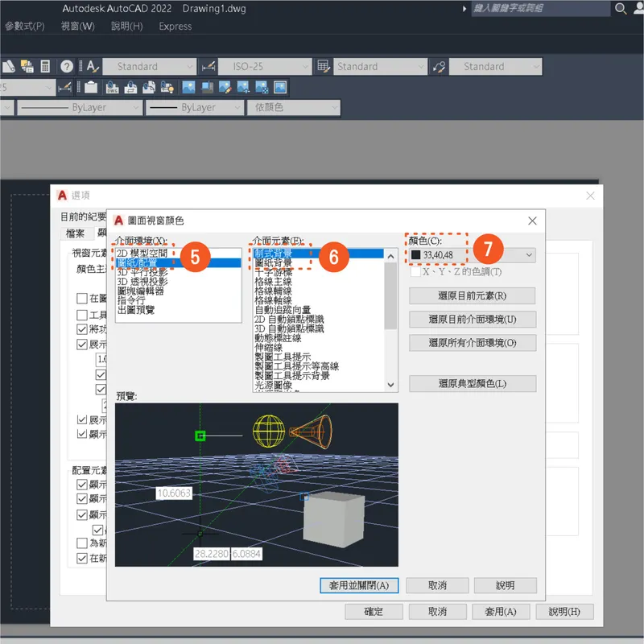
Task: Open the Multileader Style icon
Action: click(439, 66)
